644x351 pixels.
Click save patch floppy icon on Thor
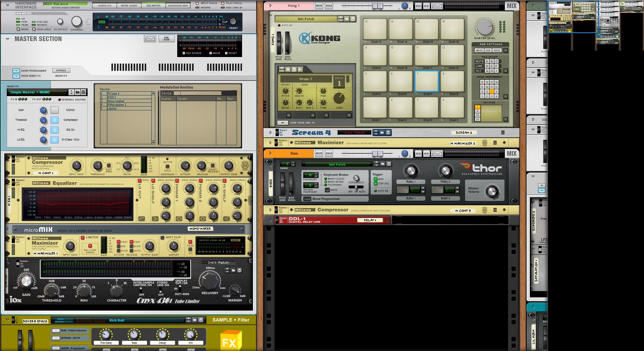pos(389,164)
